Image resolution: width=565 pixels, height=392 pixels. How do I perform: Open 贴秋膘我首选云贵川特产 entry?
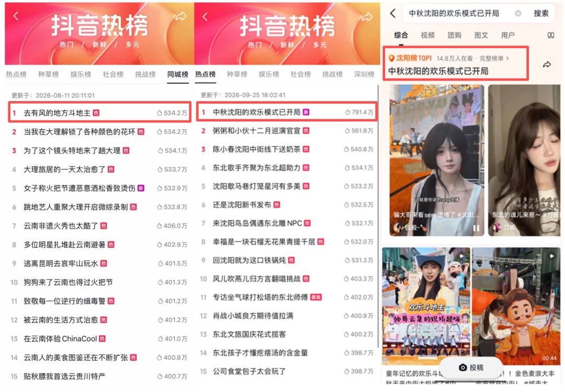[x=100, y=376]
